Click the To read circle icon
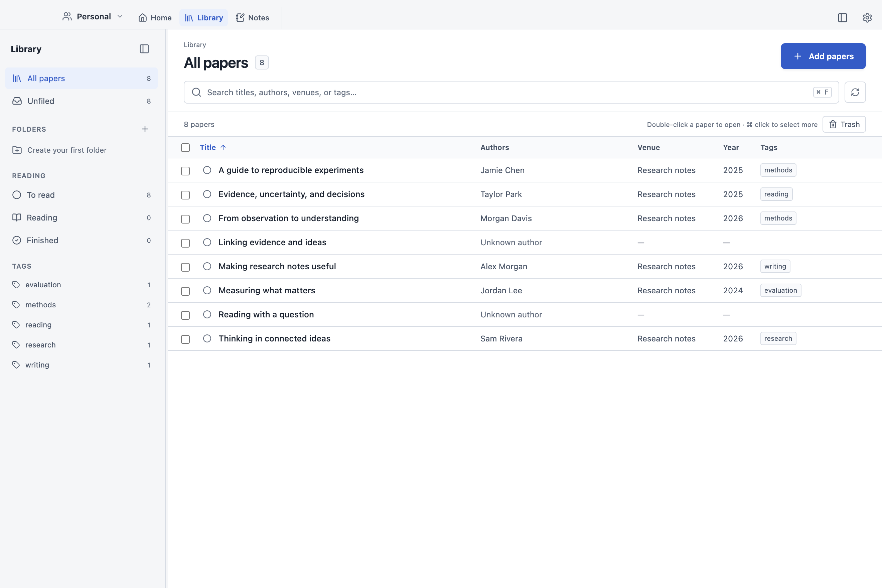This screenshot has width=882, height=588. 16,195
